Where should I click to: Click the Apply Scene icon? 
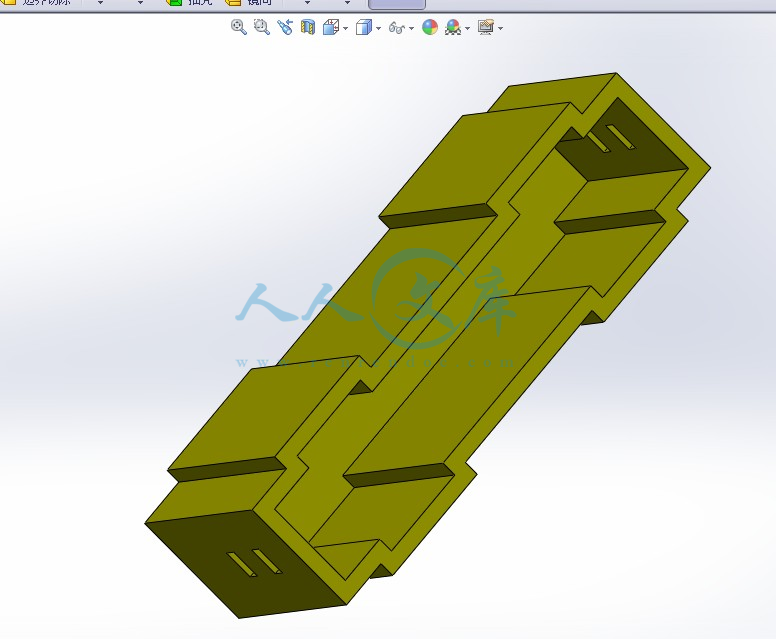(453, 27)
